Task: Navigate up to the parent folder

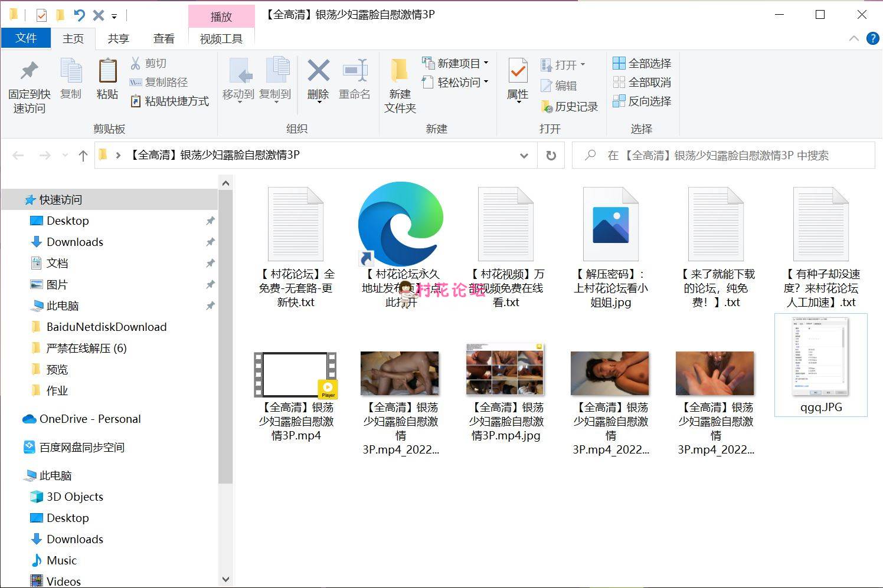Action: point(83,155)
